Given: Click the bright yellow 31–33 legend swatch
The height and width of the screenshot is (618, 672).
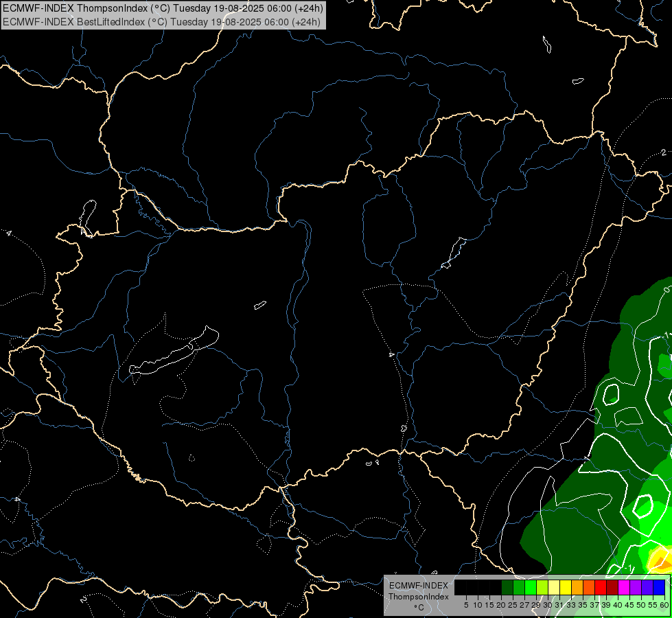Looking at the screenshot, I should pyautogui.click(x=566, y=587).
